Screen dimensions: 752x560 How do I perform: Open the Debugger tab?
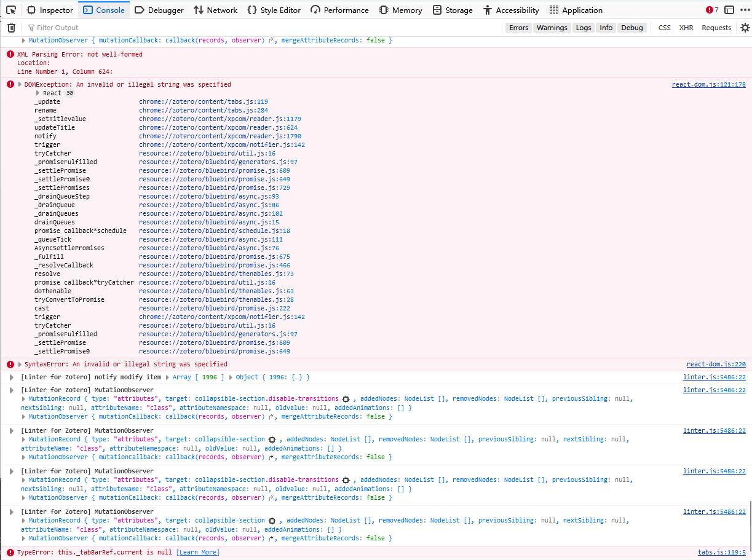(159, 10)
